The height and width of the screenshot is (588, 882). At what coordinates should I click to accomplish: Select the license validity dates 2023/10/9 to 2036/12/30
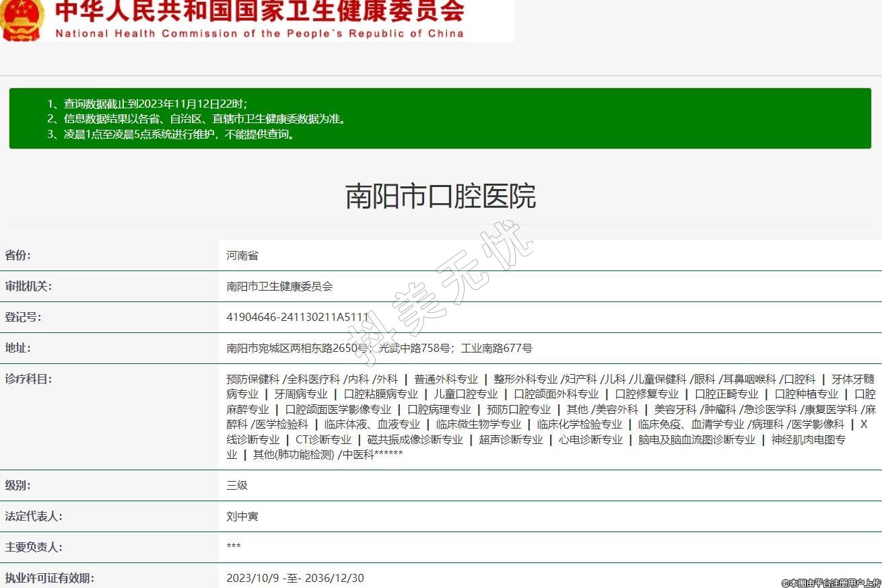(x=295, y=578)
